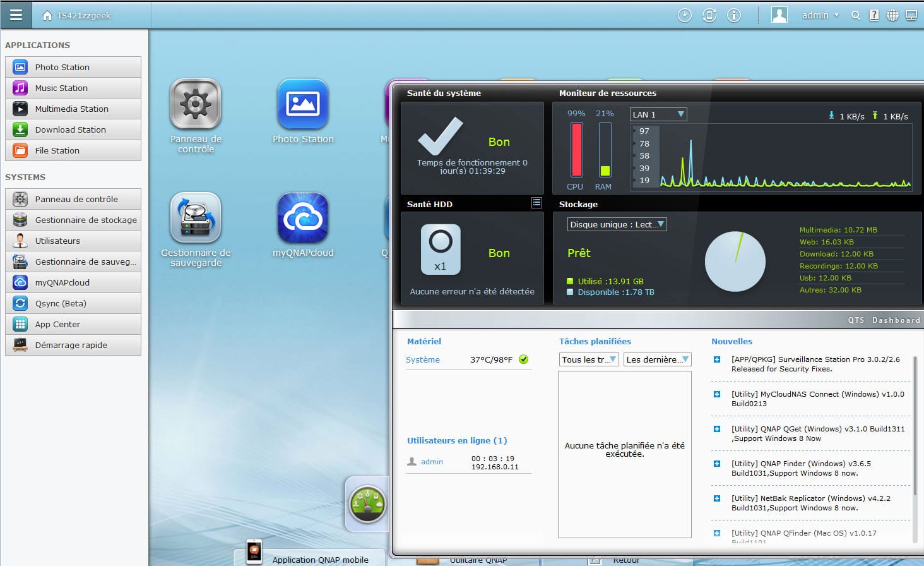This screenshot has width=924, height=566.
Task: Launch the Gestionnaire de sauvegarde desktop icon
Action: [196, 218]
